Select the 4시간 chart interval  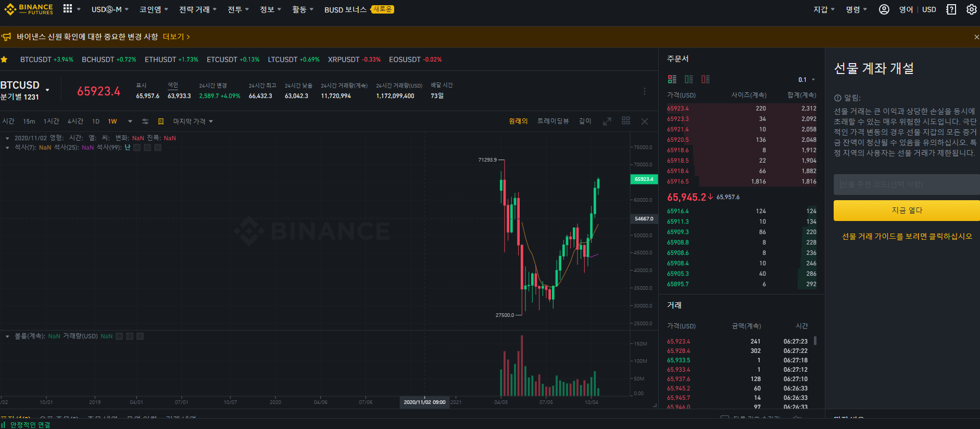76,121
